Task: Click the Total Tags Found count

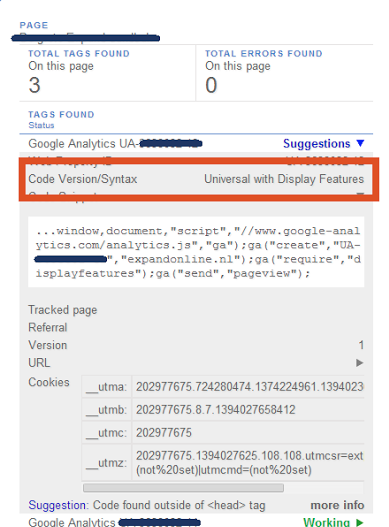Action: (x=34, y=85)
